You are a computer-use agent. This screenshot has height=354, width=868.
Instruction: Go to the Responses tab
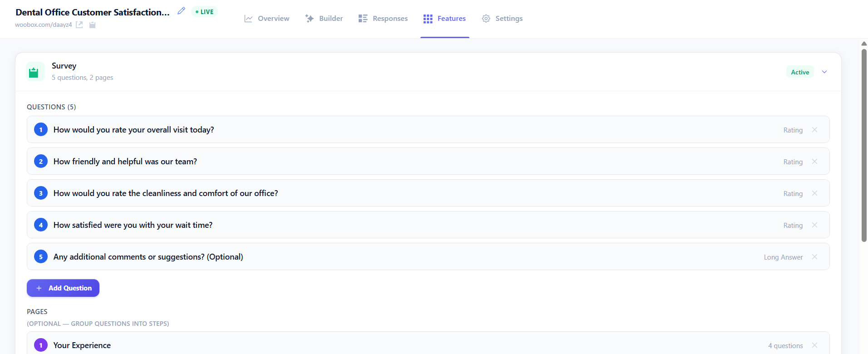pyautogui.click(x=383, y=19)
